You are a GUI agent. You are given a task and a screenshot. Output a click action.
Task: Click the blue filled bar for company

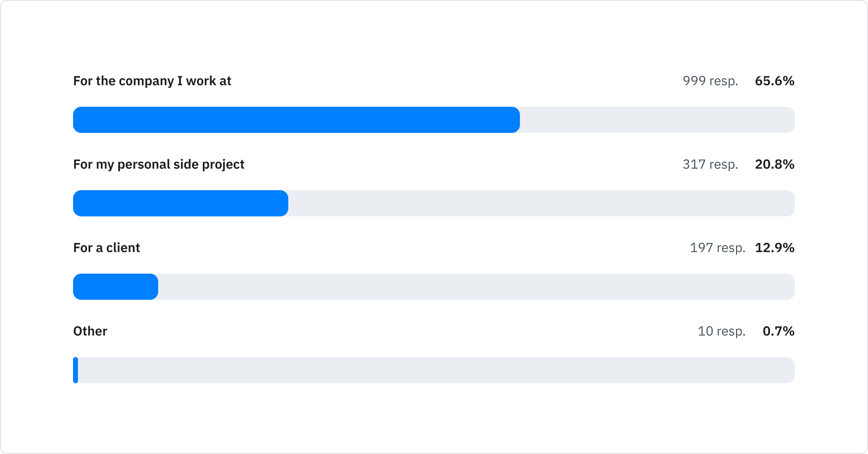coord(296,120)
